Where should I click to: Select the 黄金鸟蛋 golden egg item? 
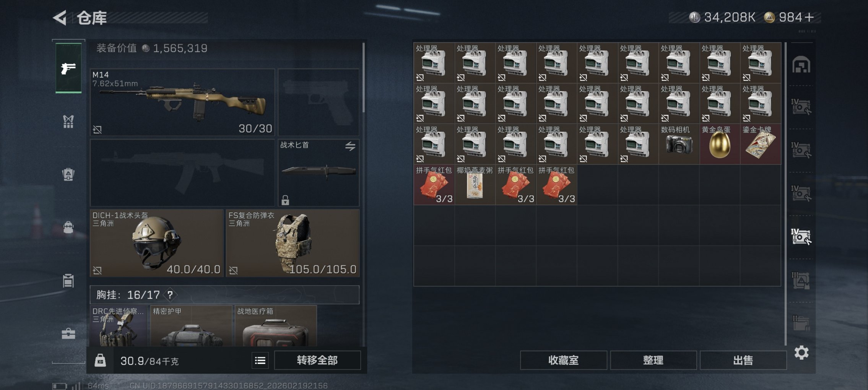[720, 144]
